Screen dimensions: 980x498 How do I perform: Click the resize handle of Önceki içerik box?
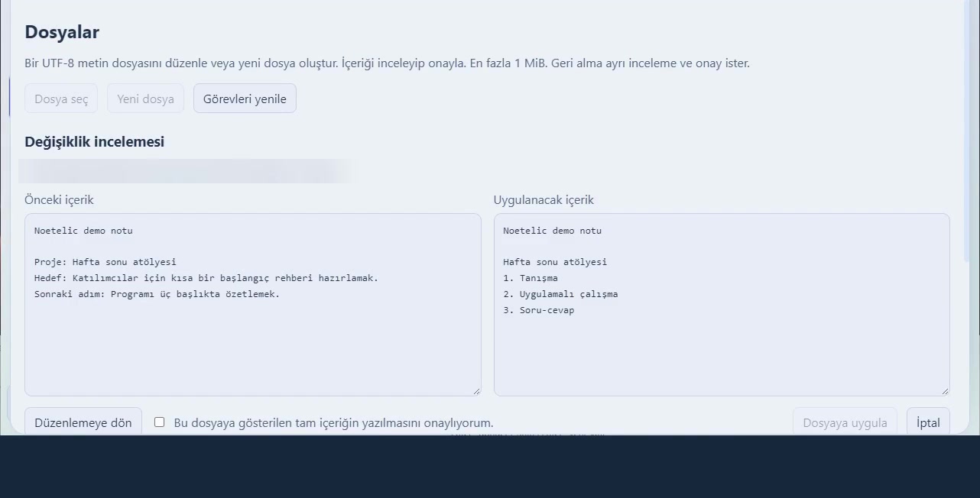(x=476, y=391)
